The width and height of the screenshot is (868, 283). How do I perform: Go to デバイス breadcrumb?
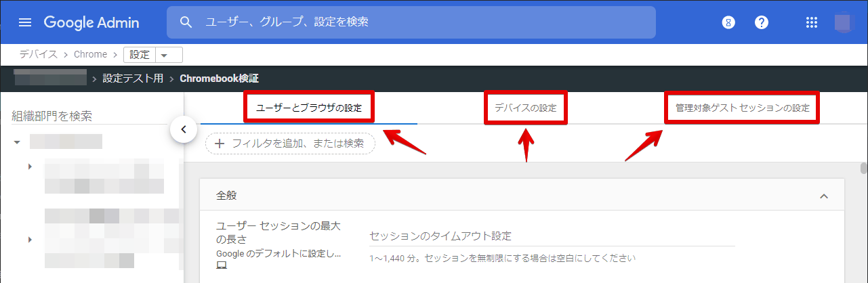[x=38, y=55]
